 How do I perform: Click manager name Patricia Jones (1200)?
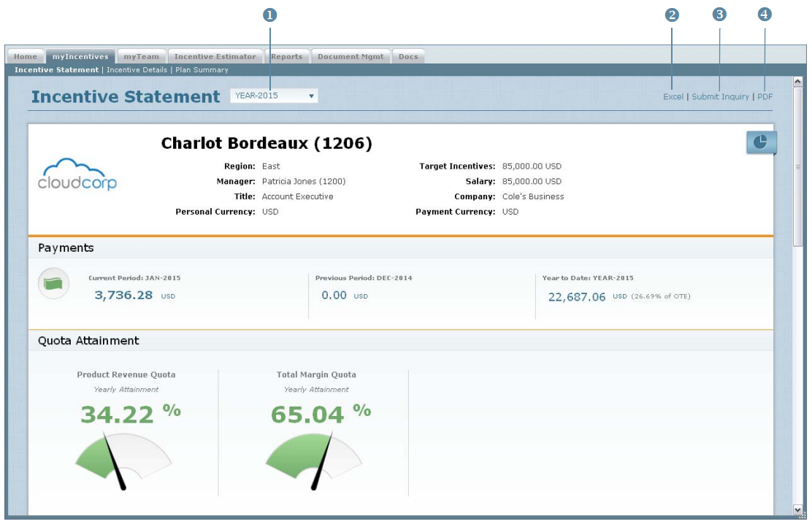click(x=304, y=181)
